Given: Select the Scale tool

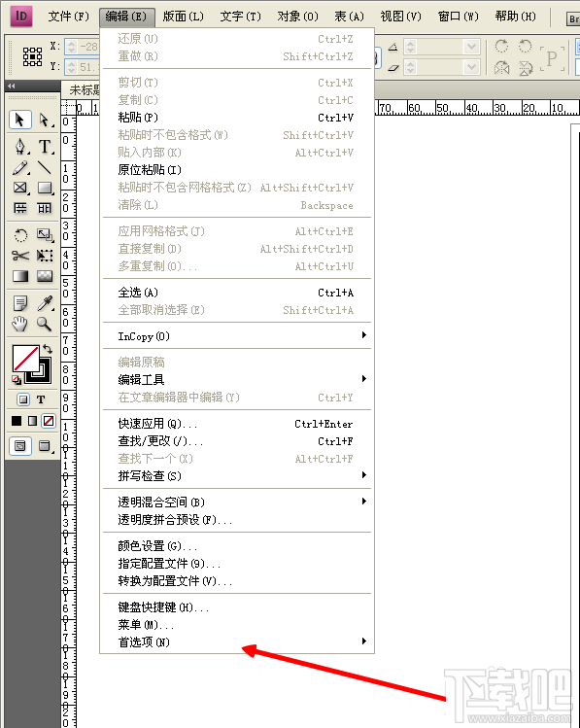Looking at the screenshot, I should (x=45, y=235).
